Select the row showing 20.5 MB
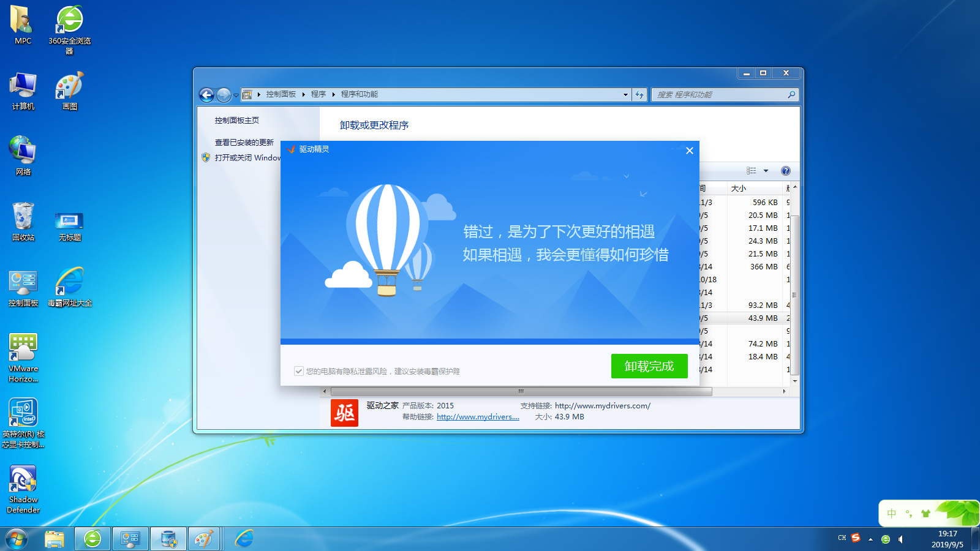Image resolution: width=980 pixels, height=551 pixels. 744,216
